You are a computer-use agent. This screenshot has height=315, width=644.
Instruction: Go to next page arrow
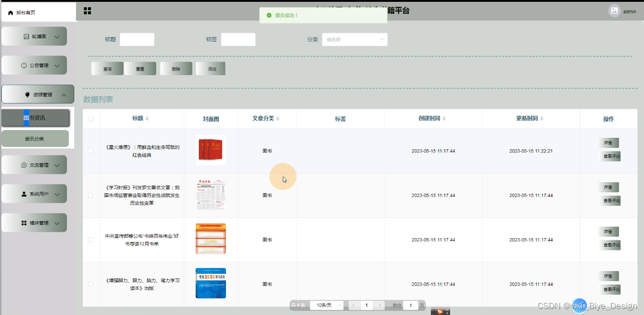pos(380,305)
